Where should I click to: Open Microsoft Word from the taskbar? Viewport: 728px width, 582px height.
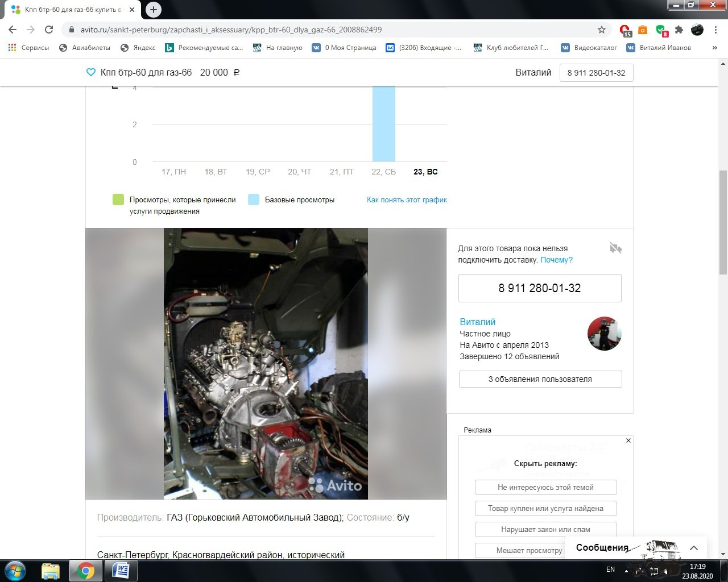click(121, 570)
